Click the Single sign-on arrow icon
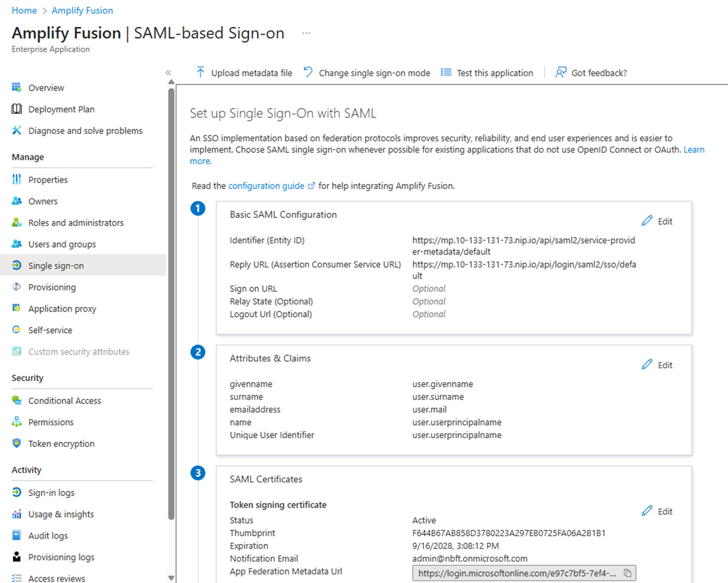The image size is (728, 583). pyautogui.click(x=16, y=265)
